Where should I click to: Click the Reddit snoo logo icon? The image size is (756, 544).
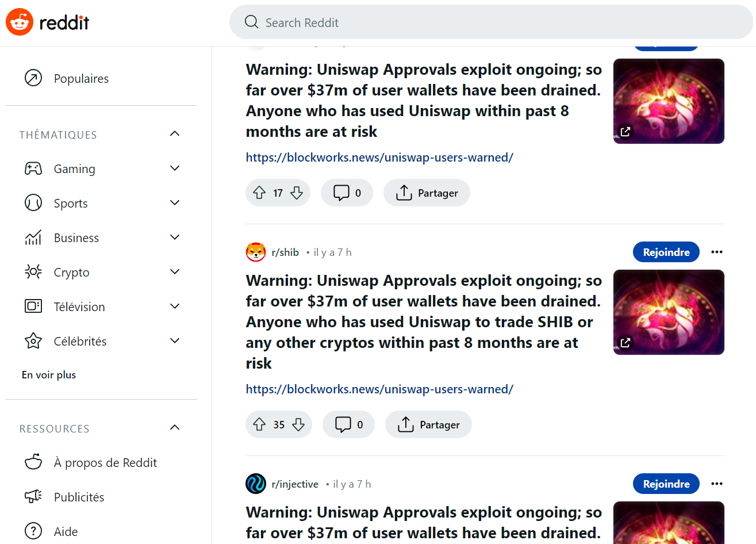coord(19,21)
